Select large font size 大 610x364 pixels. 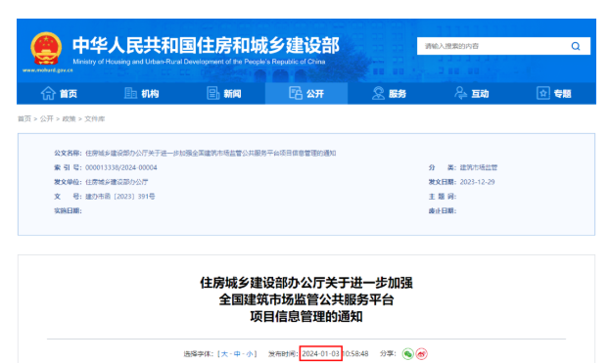[x=224, y=354]
